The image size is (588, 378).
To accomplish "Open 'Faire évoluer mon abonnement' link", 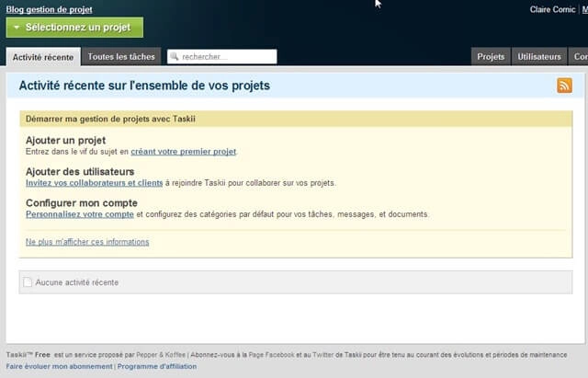I will click(x=59, y=366).
